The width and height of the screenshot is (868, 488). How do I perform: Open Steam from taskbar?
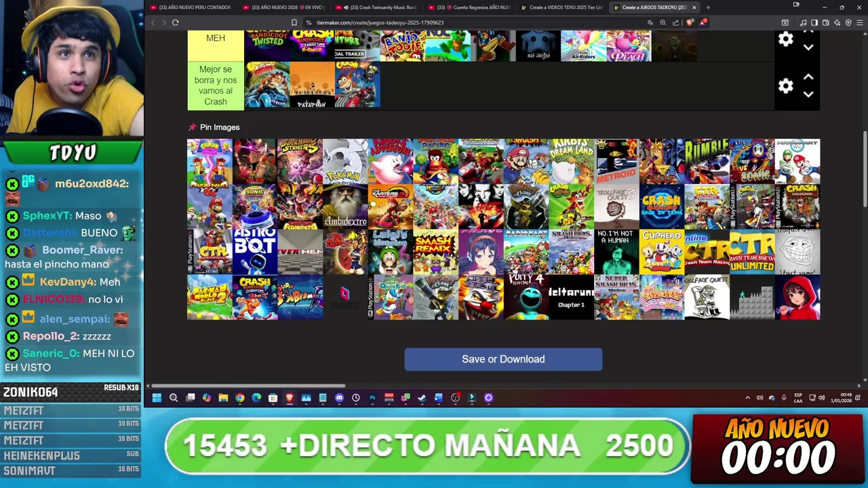[x=422, y=398]
